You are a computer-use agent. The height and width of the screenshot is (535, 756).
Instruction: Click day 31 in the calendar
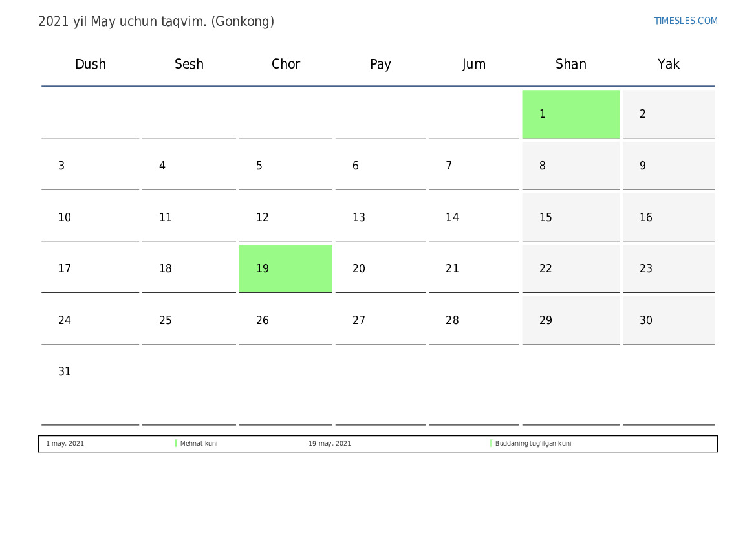click(x=90, y=386)
